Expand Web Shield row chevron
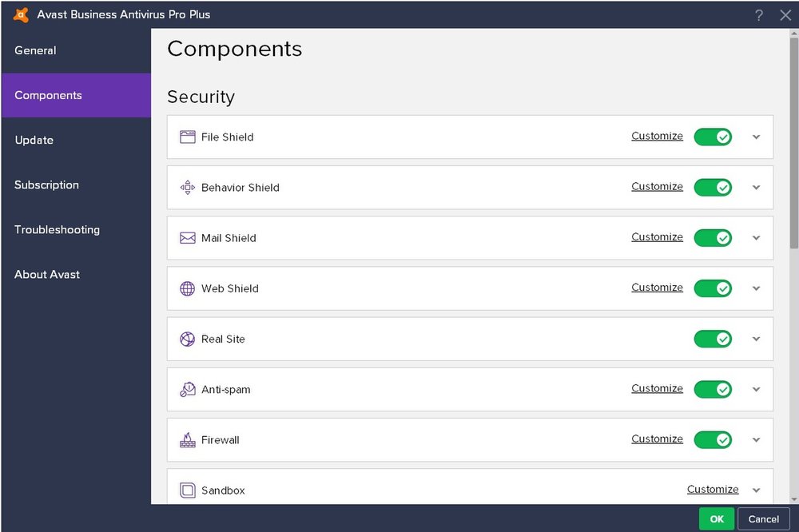Viewport: 799px width, 532px height. pyautogui.click(x=756, y=288)
